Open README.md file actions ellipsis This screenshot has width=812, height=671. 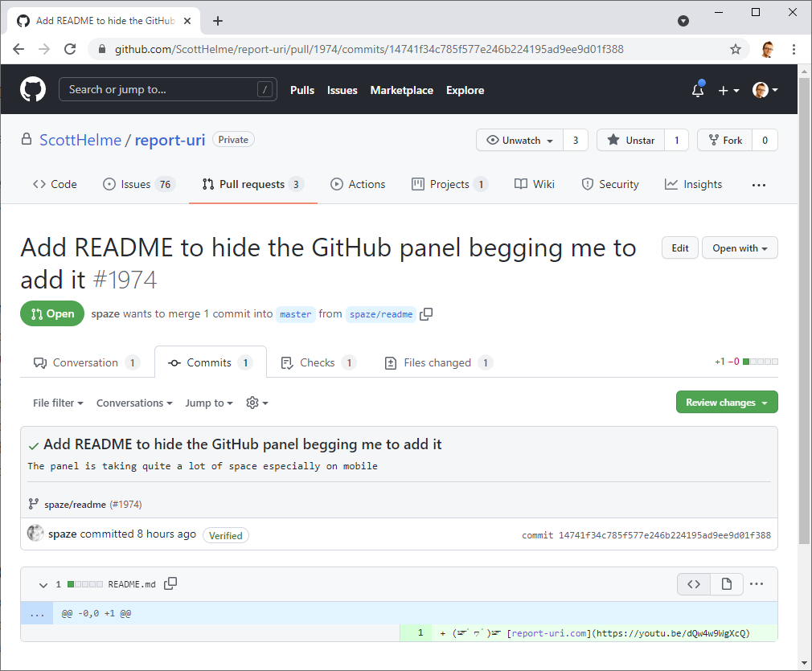(757, 584)
